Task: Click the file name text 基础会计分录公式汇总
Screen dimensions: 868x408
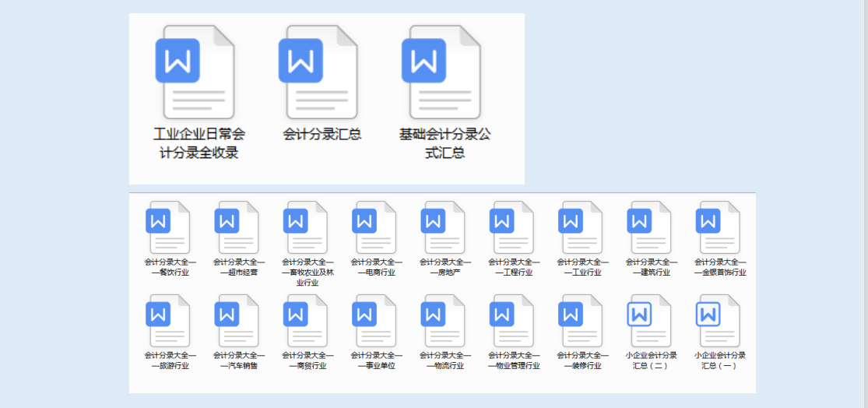Action: click(x=445, y=143)
